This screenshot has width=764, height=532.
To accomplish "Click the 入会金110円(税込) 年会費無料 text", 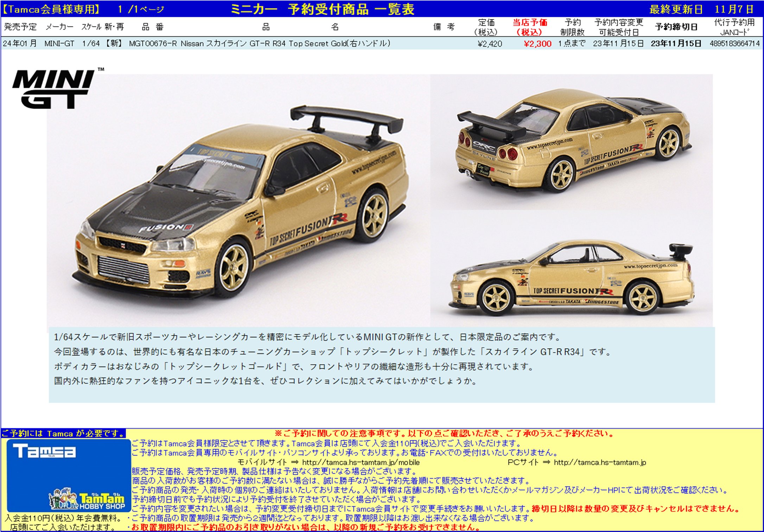I will [63, 518].
